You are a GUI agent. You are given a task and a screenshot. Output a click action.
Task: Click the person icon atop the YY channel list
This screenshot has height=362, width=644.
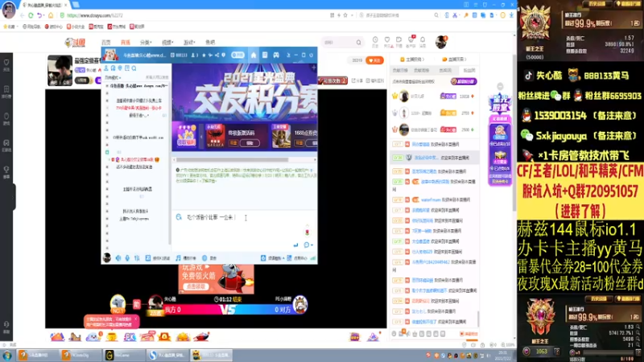pos(106,68)
